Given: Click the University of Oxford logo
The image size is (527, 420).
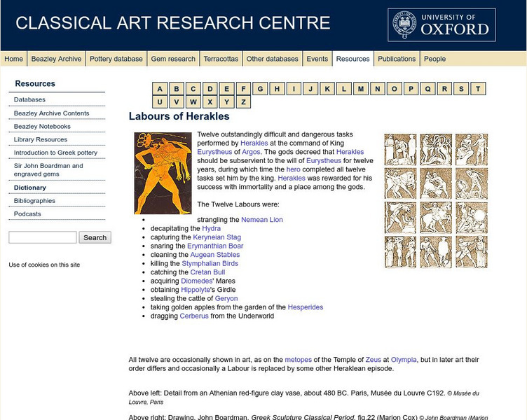Looking at the screenshot, I should point(442,24).
